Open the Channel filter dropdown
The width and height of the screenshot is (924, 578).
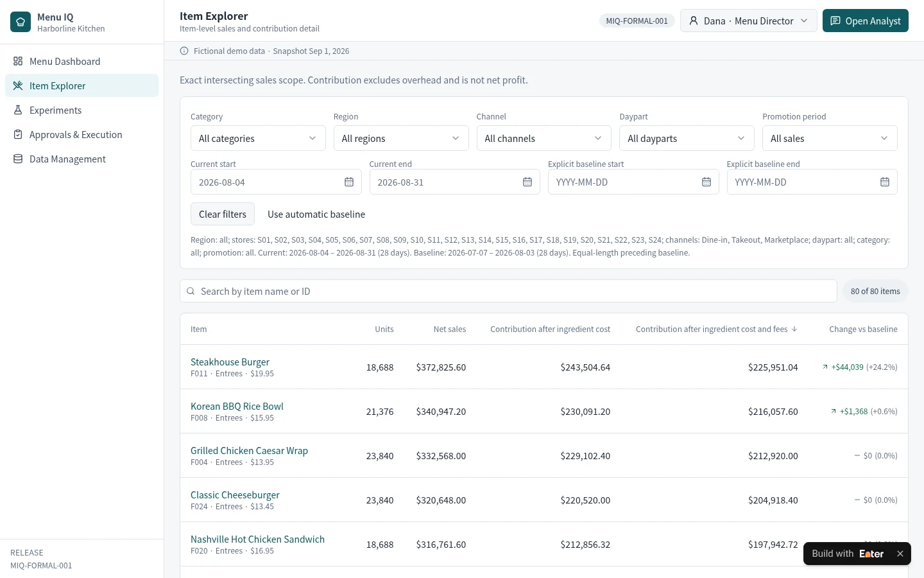[x=543, y=138]
